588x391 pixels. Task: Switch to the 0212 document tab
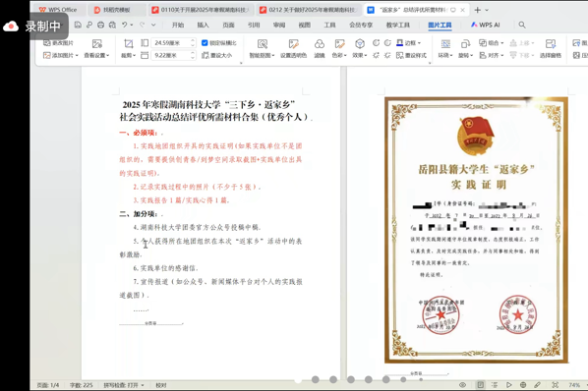point(309,10)
